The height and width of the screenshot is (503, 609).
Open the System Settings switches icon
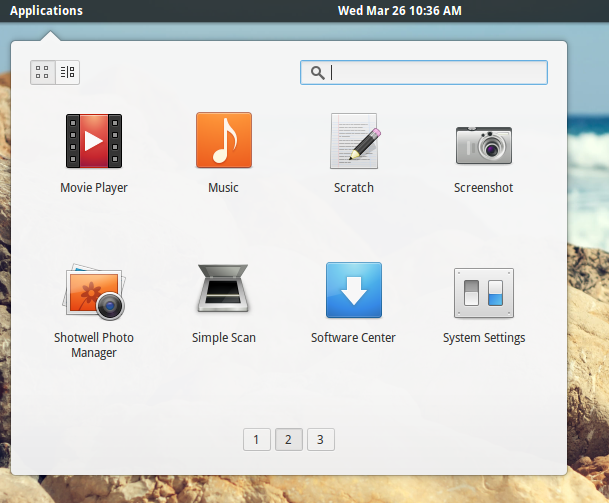click(484, 293)
